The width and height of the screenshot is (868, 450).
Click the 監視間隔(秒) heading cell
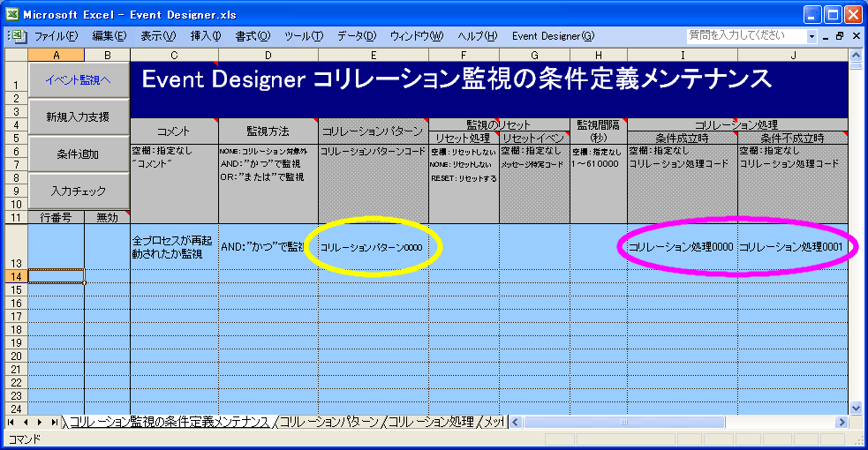[x=599, y=131]
